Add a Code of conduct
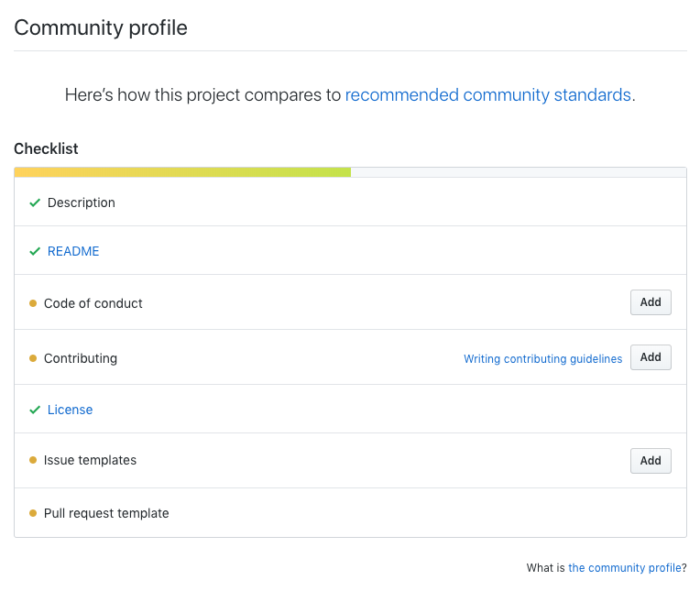 point(651,302)
